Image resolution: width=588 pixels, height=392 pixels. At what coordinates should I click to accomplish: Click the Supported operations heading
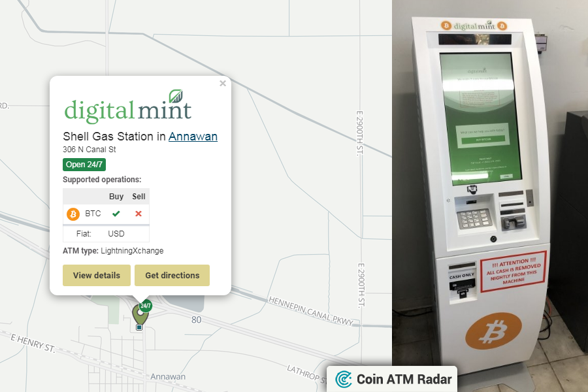pos(102,179)
